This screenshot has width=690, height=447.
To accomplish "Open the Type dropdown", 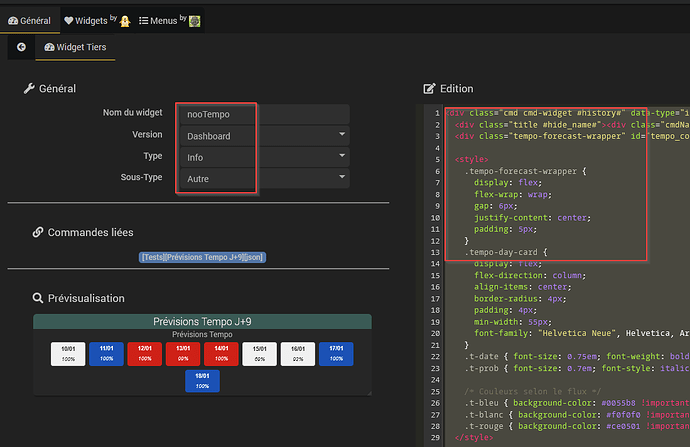I will coord(262,157).
